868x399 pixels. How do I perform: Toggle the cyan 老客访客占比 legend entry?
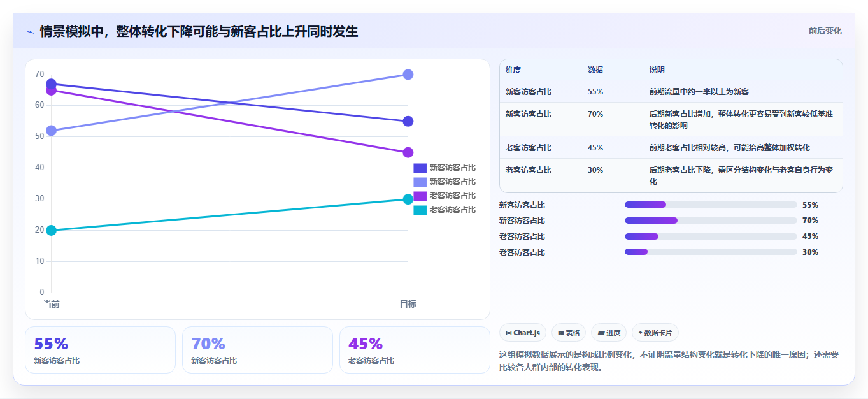[x=445, y=210]
